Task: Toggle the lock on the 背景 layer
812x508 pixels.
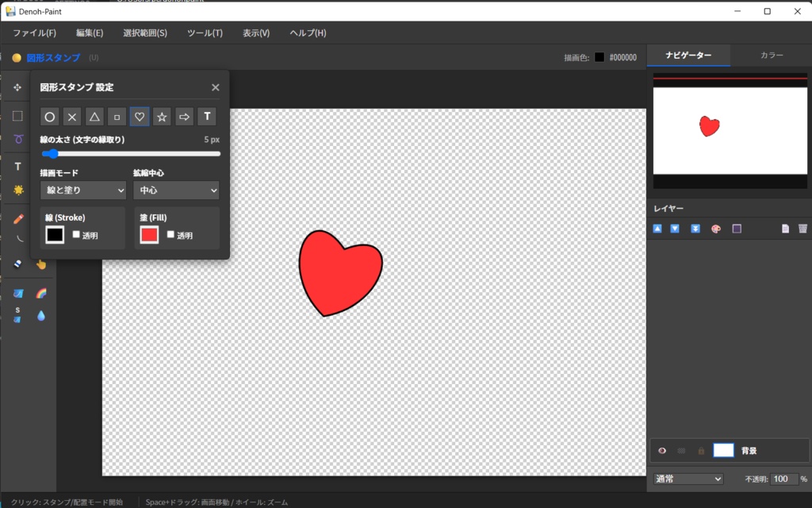Action: pyautogui.click(x=701, y=451)
